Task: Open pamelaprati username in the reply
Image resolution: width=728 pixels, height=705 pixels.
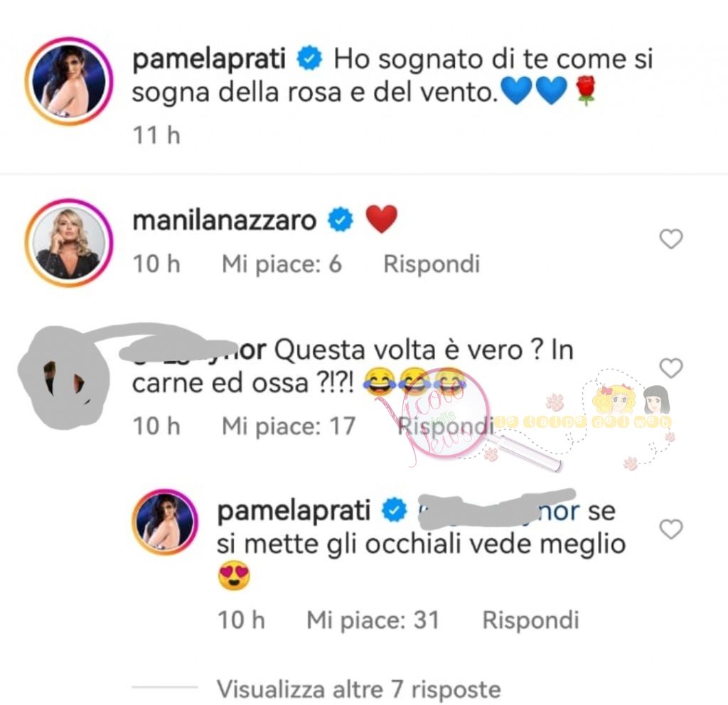Action: click(x=294, y=512)
